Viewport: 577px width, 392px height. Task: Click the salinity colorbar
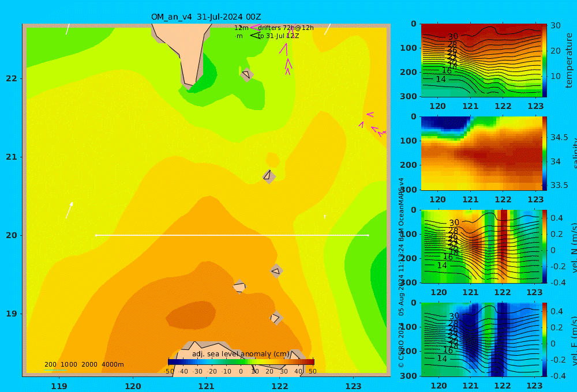pyautogui.click(x=545, y=153)
